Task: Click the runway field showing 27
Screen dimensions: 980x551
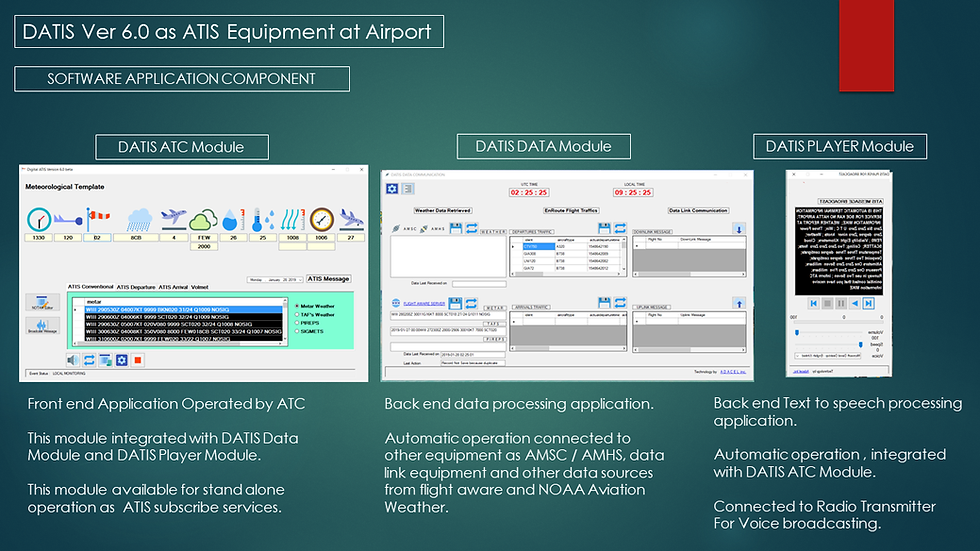Action: [351, 237]
